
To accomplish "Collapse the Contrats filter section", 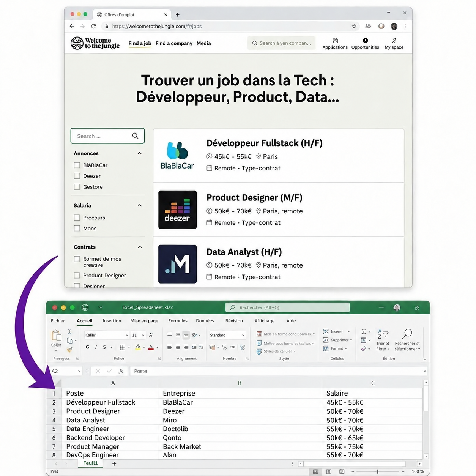I will click(x=140, y=247).
